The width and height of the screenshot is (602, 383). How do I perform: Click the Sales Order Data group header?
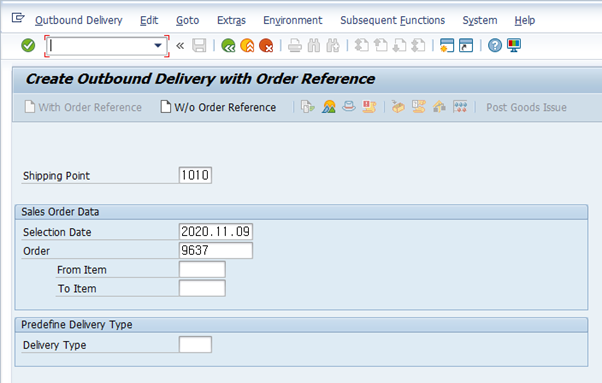301,212
